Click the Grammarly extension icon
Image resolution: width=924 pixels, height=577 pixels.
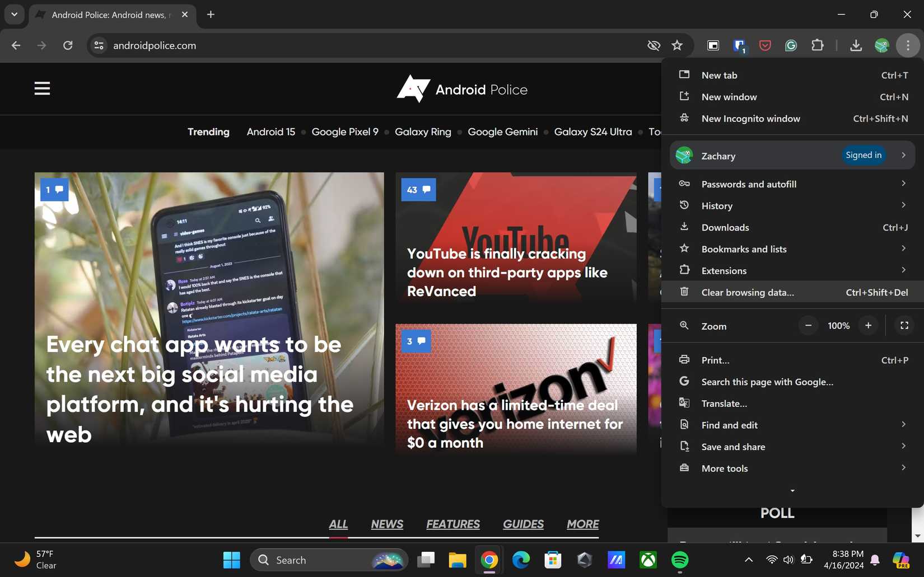coord(791,45)
